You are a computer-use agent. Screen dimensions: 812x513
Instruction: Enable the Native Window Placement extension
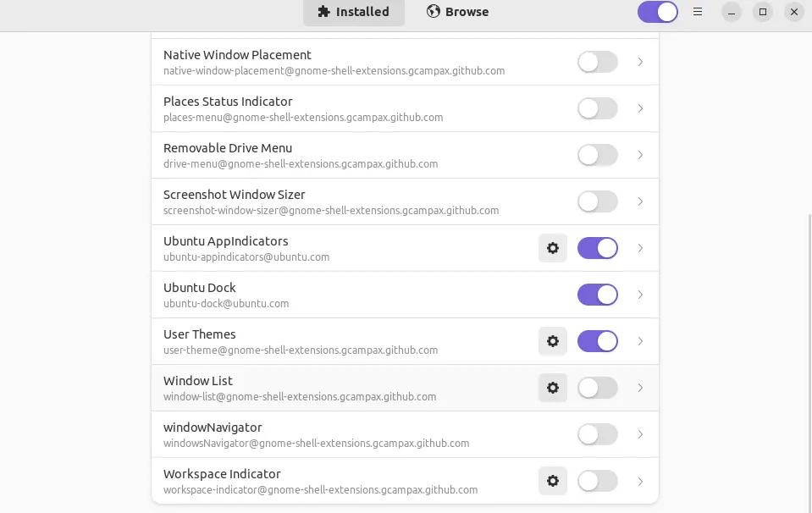598,62
